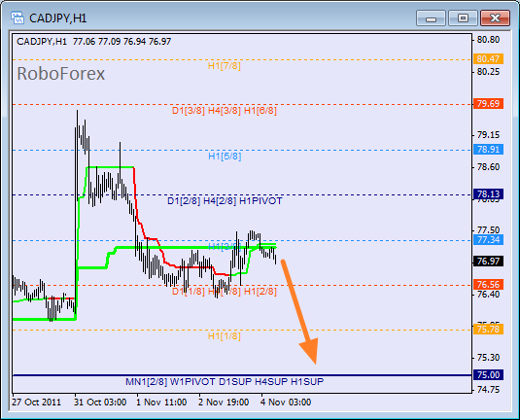The height and width of the screenshot is (420, 520).
Task: Select the H1[1/8] level label
Action: 225,336
